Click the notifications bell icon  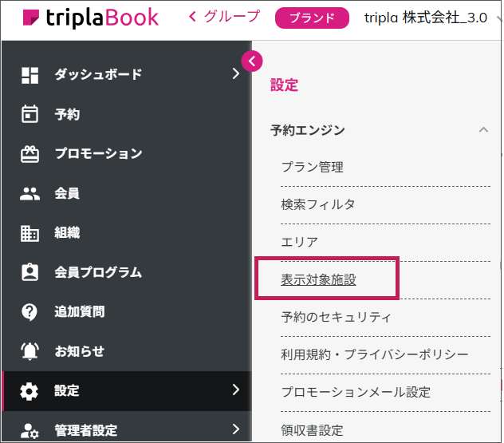click(x=30, y=351)
